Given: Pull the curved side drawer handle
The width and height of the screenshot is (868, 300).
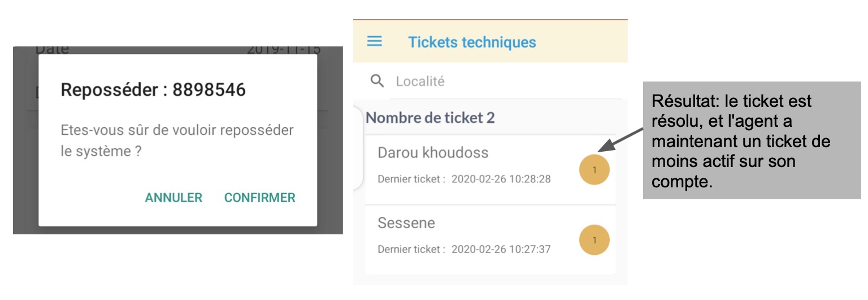Looking at the screenshot, I should click(359, 148).
